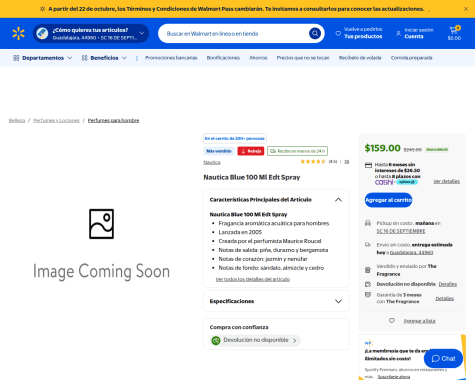
Task: Click the Guadalajara, 44960 delivery link
Action: [x=412, y=253]
